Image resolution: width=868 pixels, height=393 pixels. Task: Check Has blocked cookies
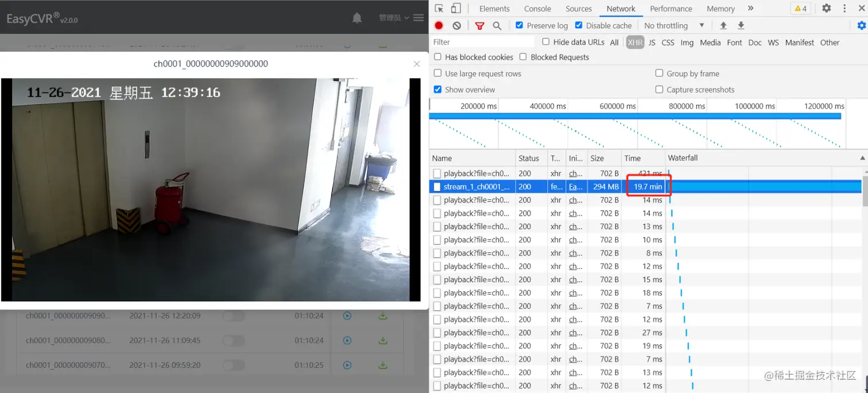click(x=438, y=57)
